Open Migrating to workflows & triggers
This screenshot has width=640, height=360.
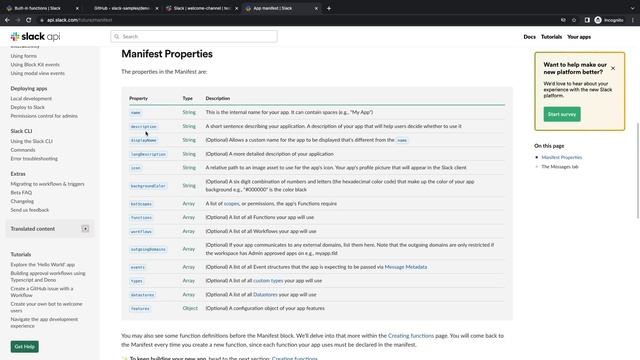47,184
